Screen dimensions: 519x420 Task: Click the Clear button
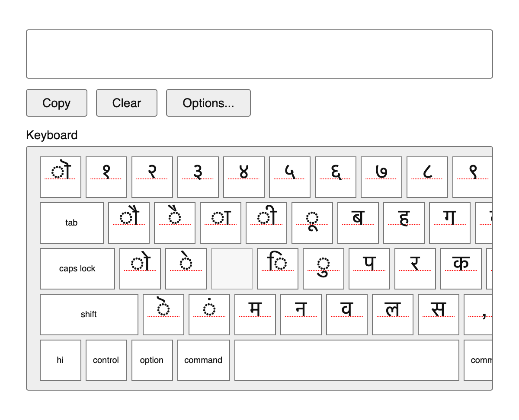tap(127, 103)
